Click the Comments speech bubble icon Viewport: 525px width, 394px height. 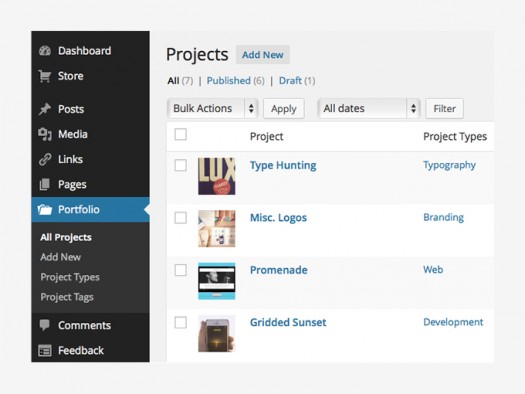click(x=45, y=325)
